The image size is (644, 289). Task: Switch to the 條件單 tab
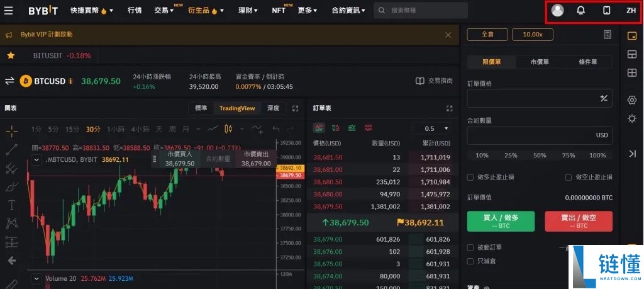click(588, 62)
